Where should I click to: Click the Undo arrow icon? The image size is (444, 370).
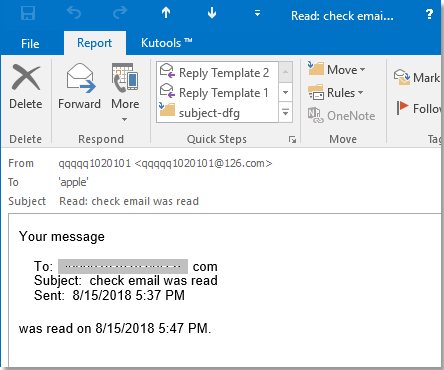pyautogui.click(x=74, y=13)
